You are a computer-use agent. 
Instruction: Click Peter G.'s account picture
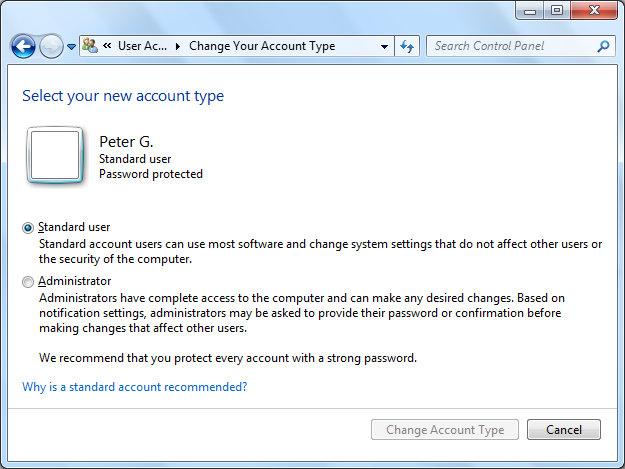click(54, 156)
